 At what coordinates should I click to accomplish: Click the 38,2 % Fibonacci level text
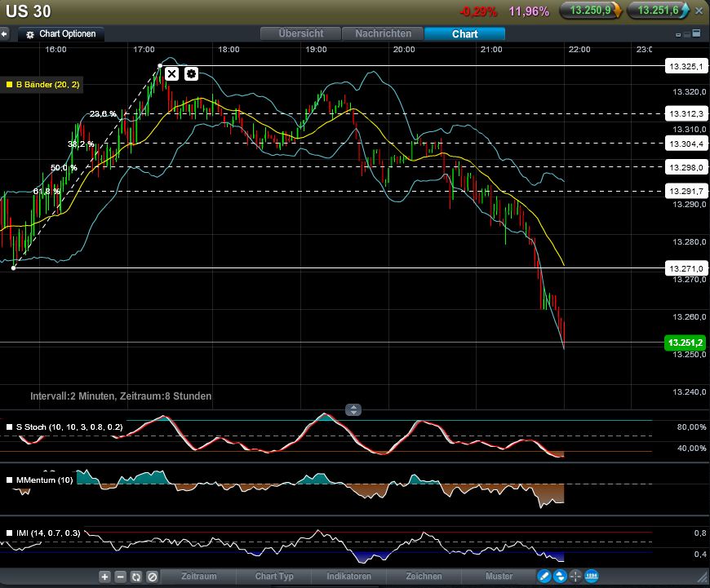click(x=81, y=144)
